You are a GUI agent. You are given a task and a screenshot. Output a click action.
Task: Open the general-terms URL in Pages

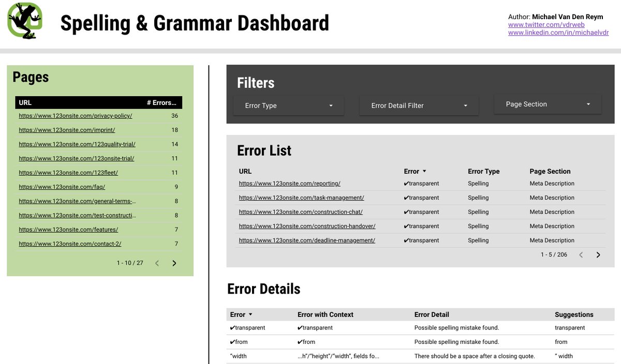(78, 201)
